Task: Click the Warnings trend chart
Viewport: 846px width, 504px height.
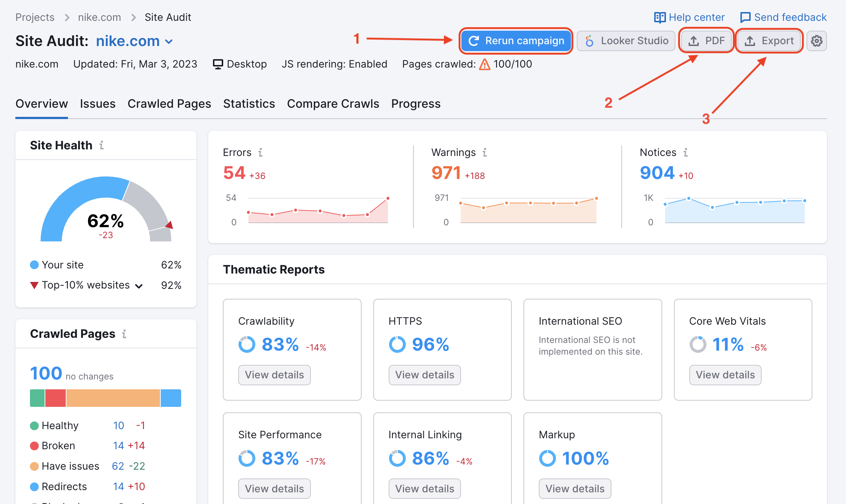Action: tap(528, 210)
